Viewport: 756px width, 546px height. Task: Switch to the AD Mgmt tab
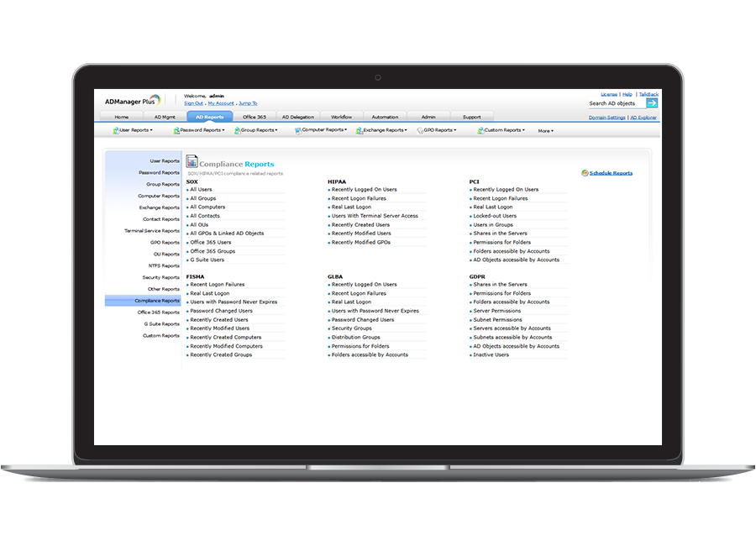(165, 117)
